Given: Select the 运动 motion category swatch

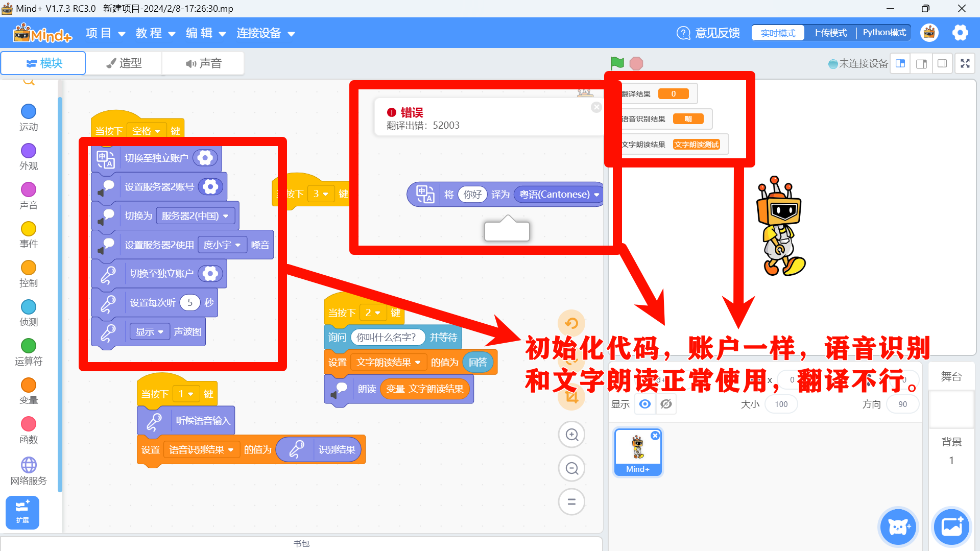Looking at the screenshot, I should coord(29,111).
